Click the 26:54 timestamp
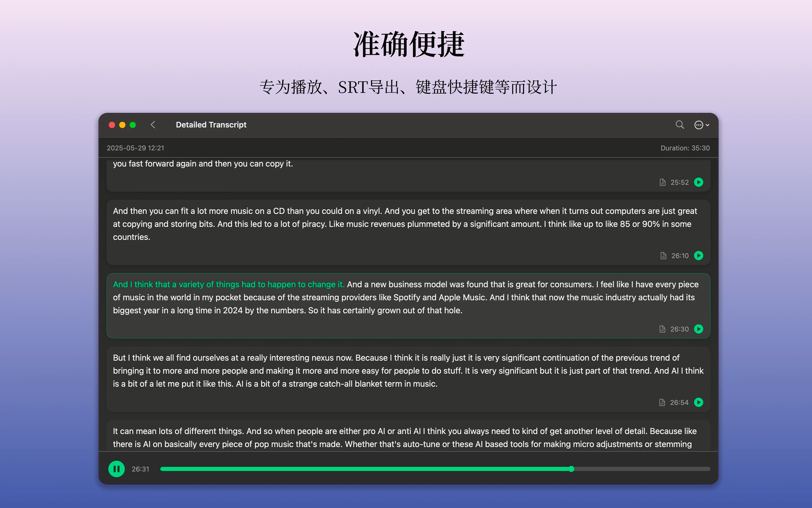Viewport: 812px width, 508px height. (679, 402)
